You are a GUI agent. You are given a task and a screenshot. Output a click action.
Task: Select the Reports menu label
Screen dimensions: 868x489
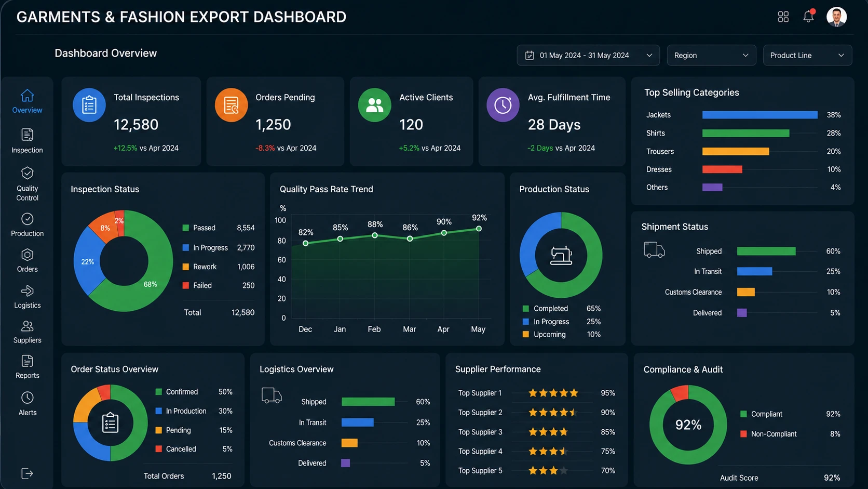(x=27, y=376)
